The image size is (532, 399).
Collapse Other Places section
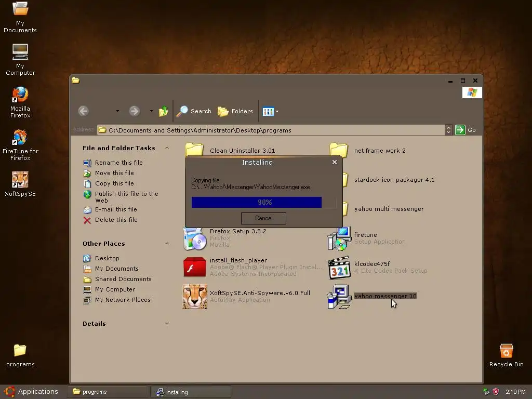click(x=167, y=244)
